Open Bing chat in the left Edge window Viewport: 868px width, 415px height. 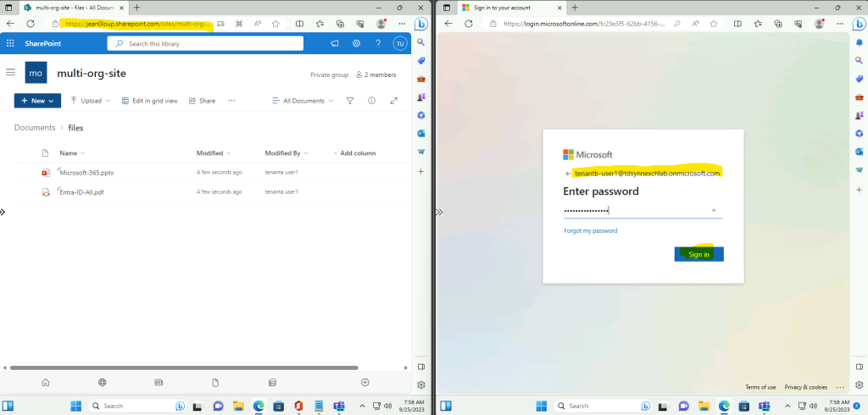tap(421, 24)
